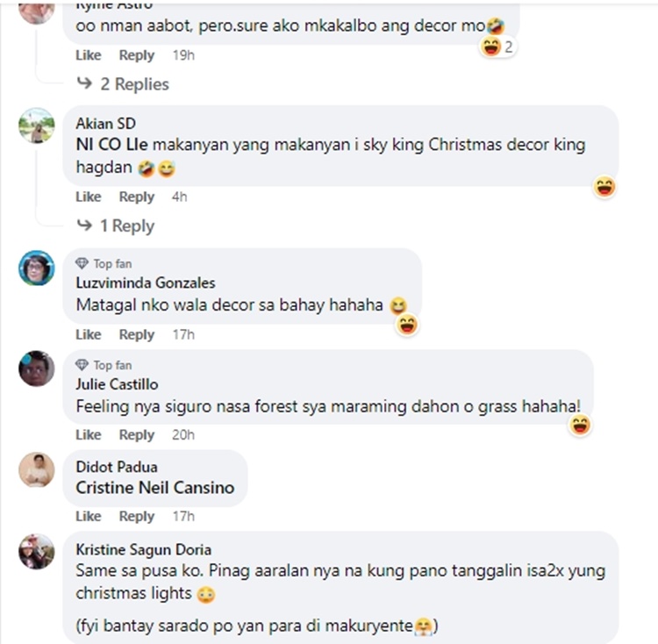
Task: Open Akian SD's profile picture
Action: (x=37, y=125)
